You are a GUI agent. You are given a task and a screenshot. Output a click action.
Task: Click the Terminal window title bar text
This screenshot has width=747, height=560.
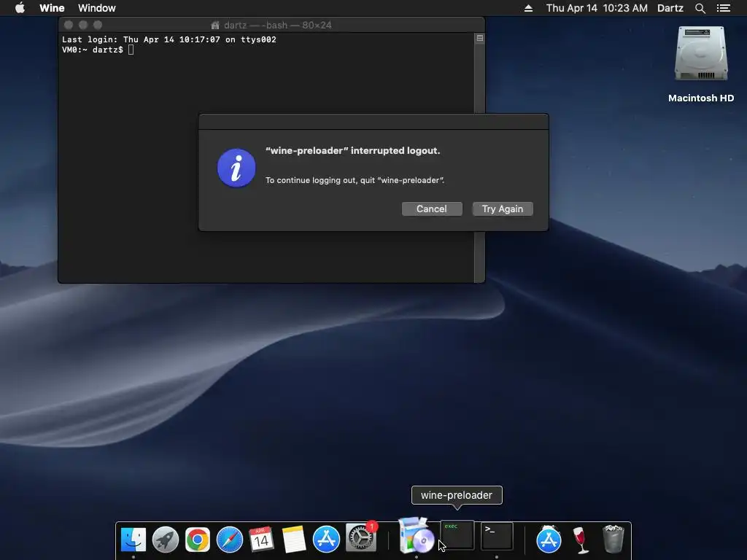277,26
